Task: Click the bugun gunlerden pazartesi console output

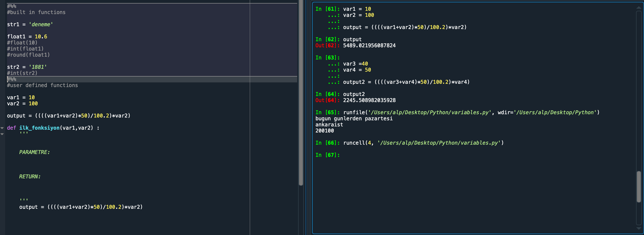Action: click(354, 118)
